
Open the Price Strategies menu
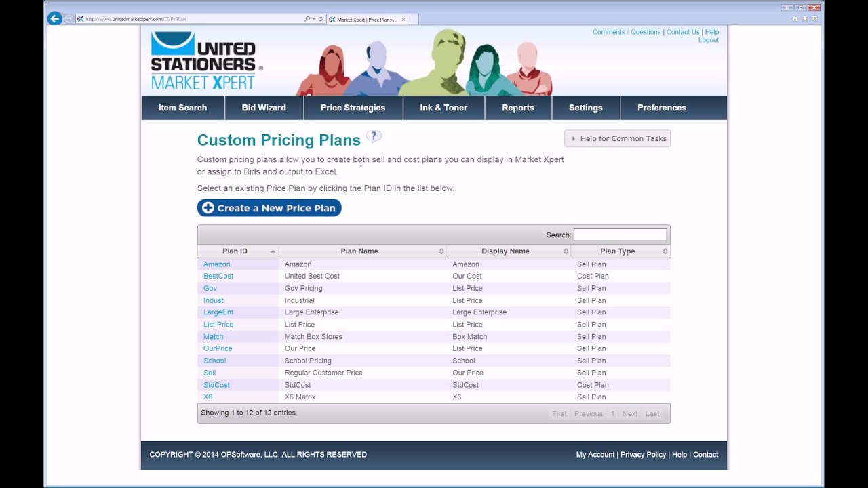353,108
